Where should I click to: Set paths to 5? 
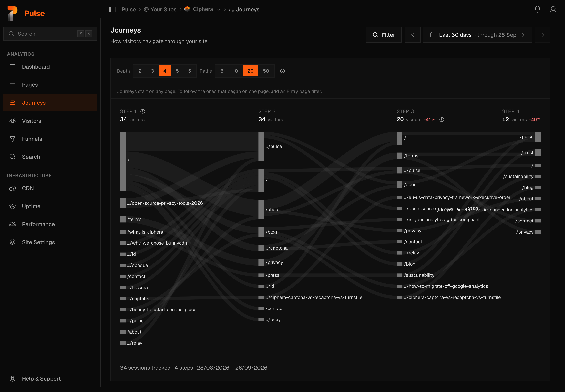tap(222, 71)
